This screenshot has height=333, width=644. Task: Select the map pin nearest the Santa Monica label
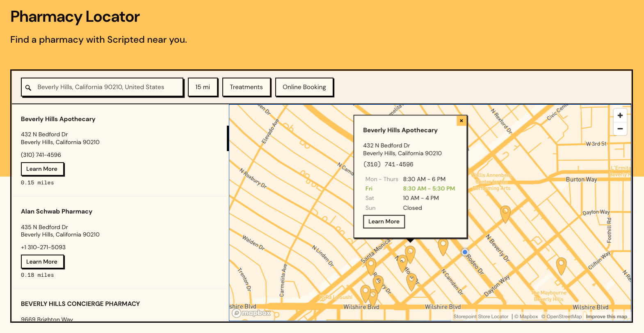[x=371, y=266]
